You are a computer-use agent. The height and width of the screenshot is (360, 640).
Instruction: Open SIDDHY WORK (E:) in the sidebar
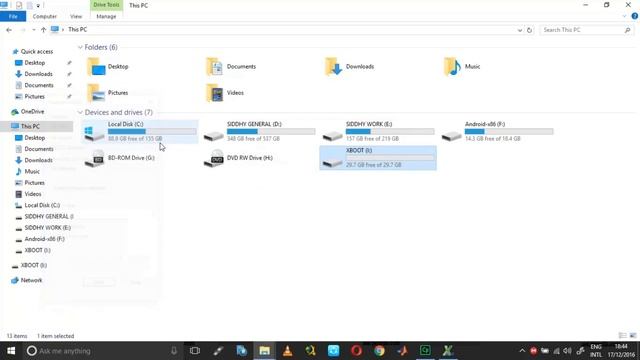point(47,228)
